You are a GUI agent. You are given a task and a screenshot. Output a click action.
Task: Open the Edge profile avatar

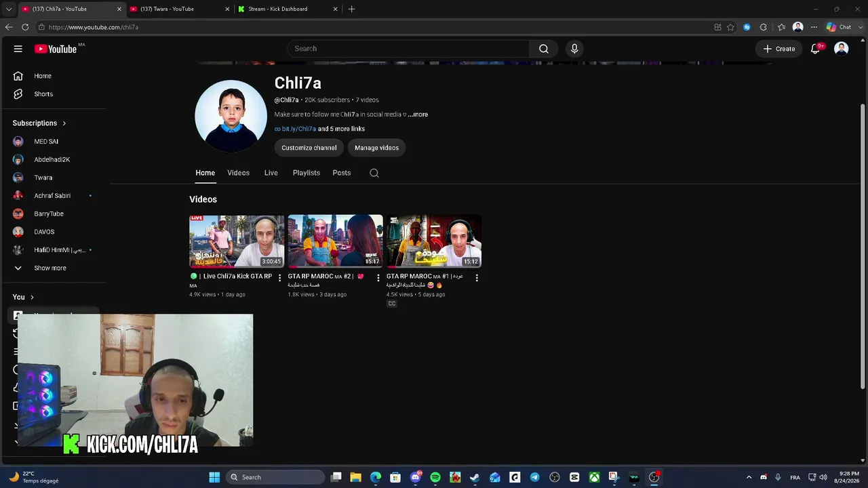pos(798,27)
